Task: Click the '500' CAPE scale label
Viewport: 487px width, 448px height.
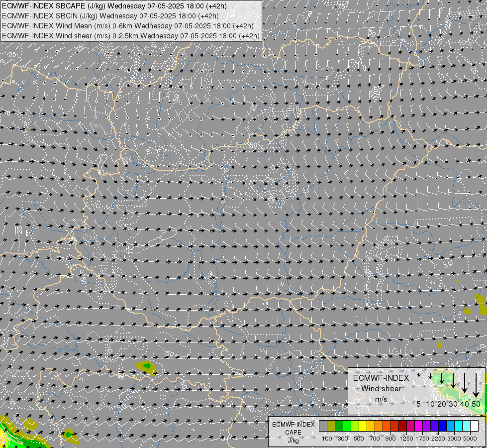Action: coord(359,439)
